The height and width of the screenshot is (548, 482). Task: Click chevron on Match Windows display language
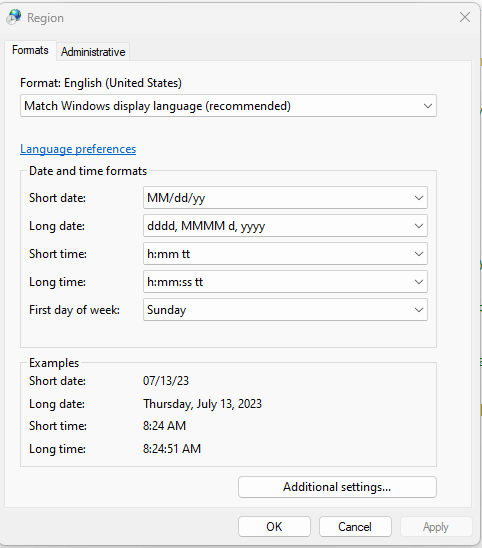point(427,106)
